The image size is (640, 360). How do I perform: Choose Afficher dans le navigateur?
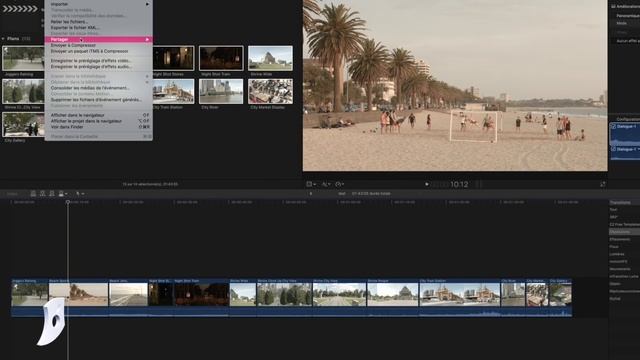tap(98, 115)
